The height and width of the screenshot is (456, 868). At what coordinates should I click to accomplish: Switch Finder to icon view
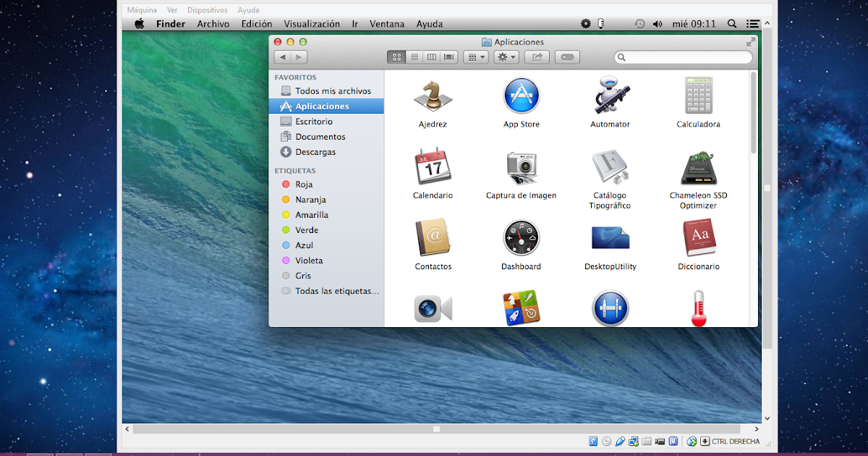coord(396,57)
